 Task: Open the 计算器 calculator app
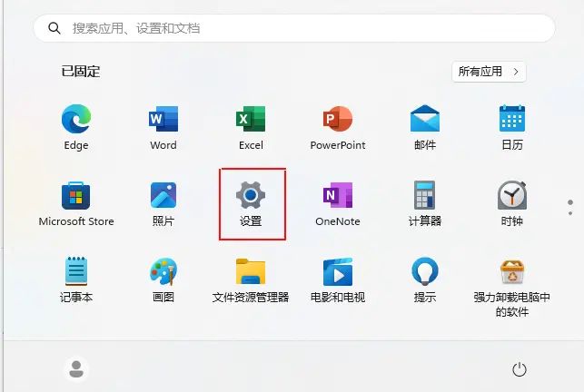click(424, 195)
